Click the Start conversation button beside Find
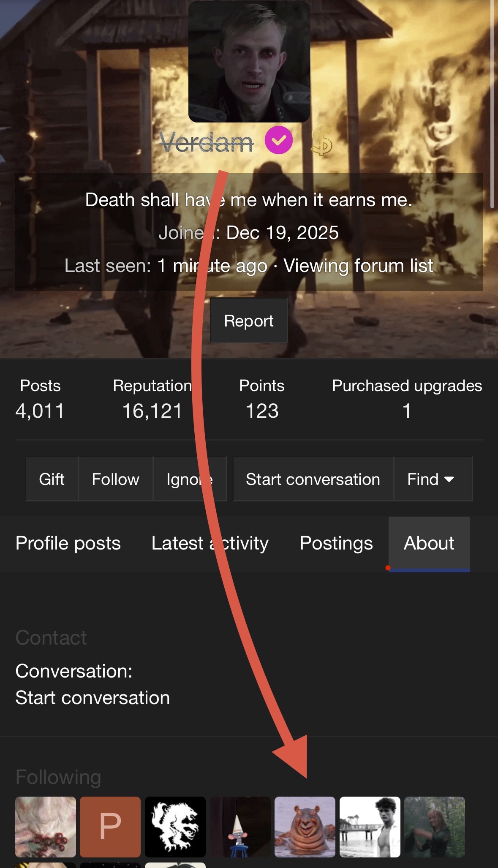This screenshot has height=868, width=498. [313, 479]
